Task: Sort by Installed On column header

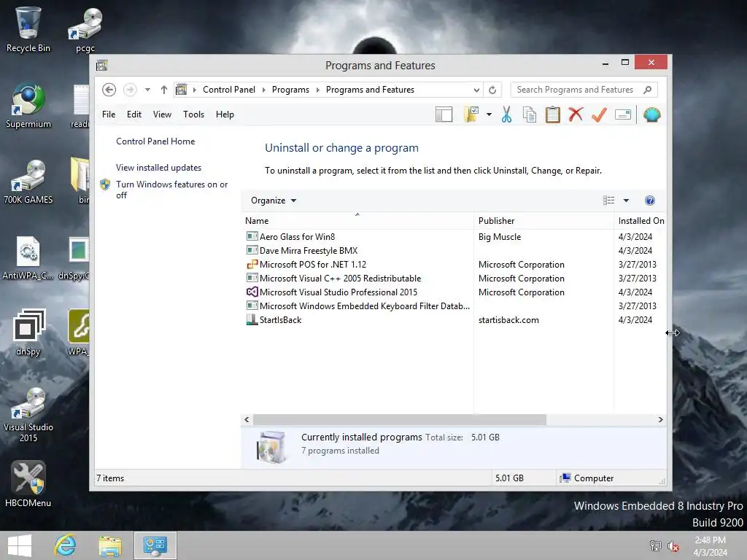Action: (x=640, y=221)
